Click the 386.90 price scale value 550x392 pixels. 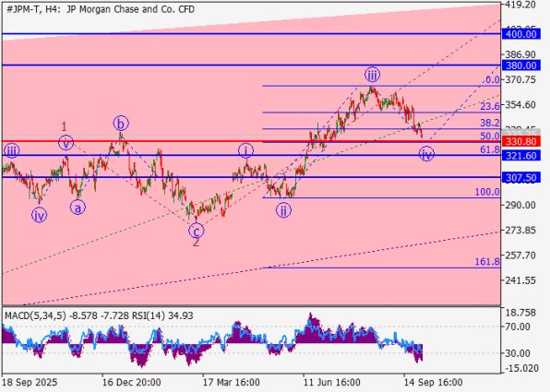point(521,54)
